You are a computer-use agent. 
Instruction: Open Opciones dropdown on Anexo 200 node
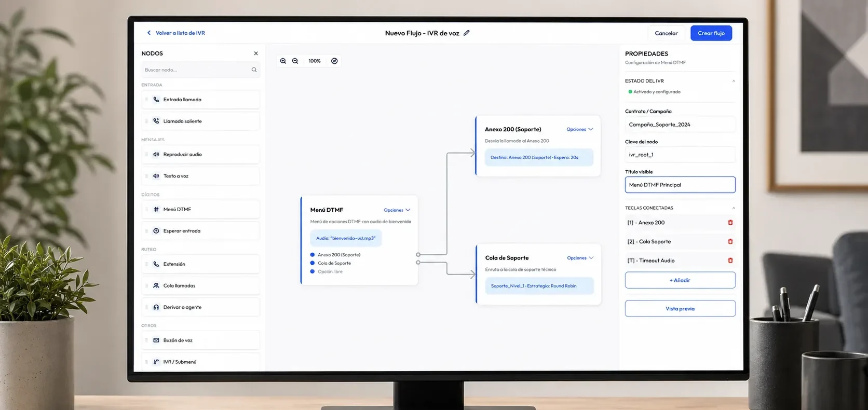coord(580,129)
